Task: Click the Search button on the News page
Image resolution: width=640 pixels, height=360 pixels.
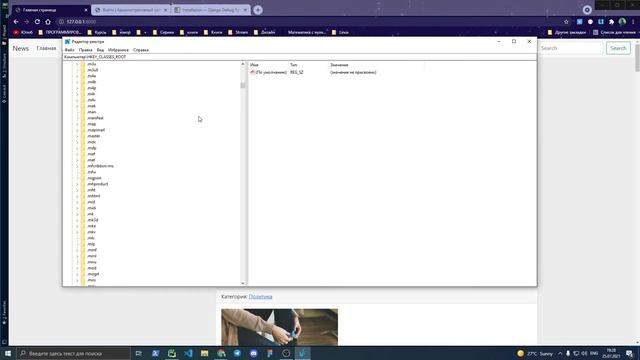Action: [618, 48]
